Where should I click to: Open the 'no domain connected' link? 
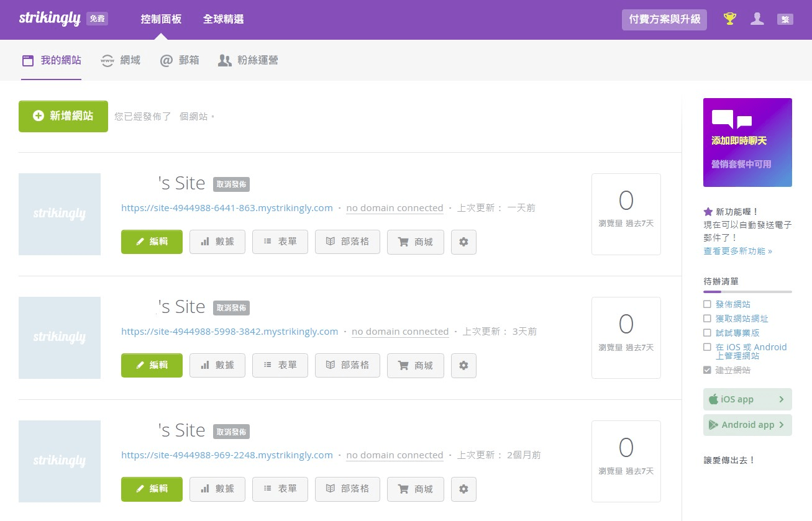395,207
